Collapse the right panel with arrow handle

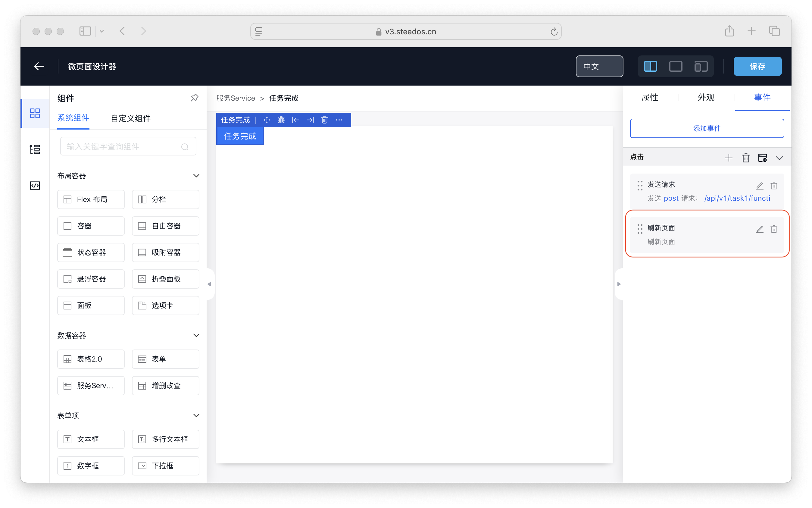pos(619,284)
